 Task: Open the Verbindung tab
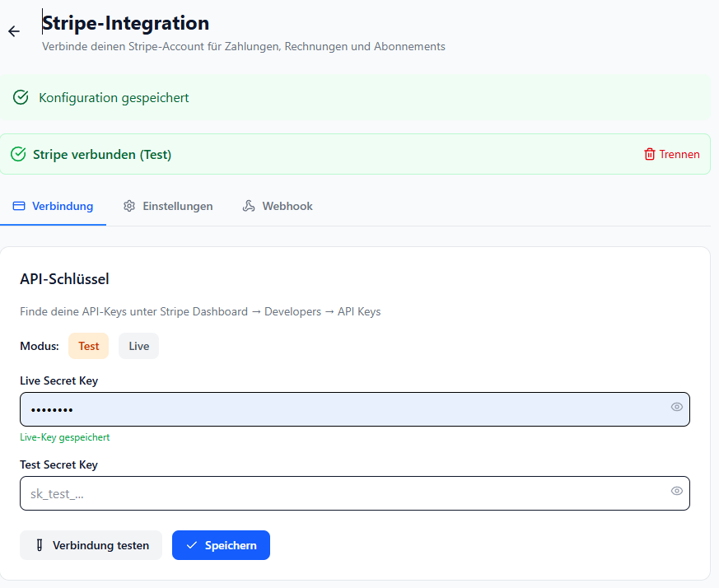(54, 206)
